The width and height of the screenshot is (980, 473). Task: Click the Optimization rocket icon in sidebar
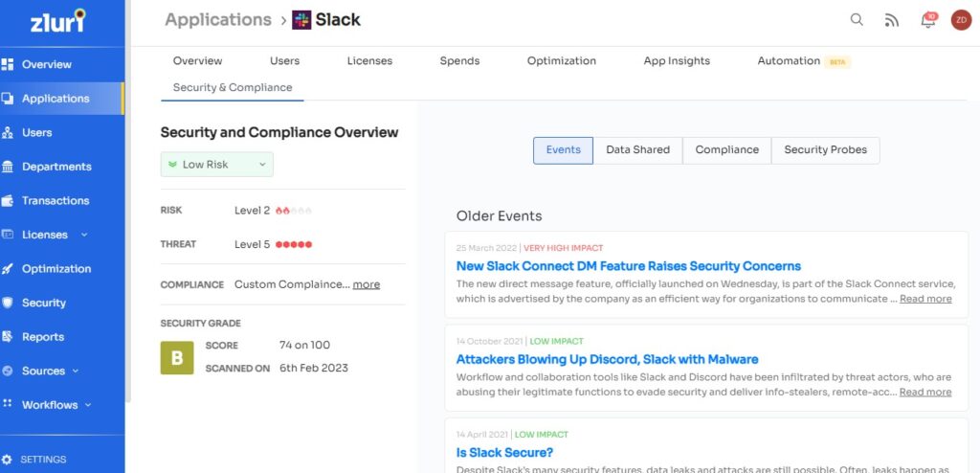point(8,269)
